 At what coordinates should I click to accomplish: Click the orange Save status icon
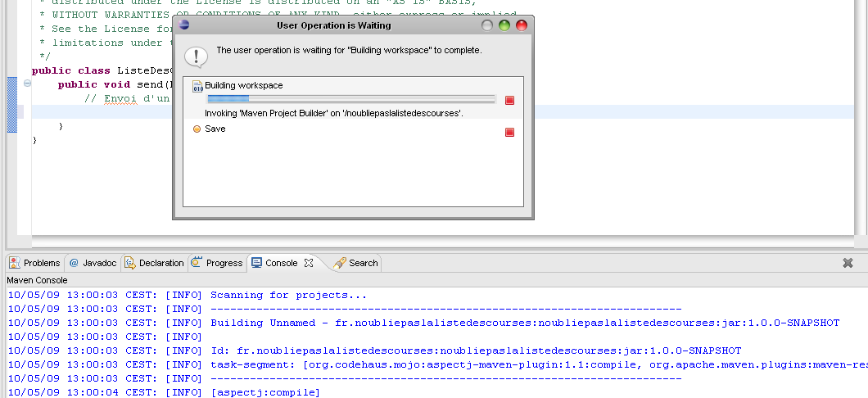[197, 129]
